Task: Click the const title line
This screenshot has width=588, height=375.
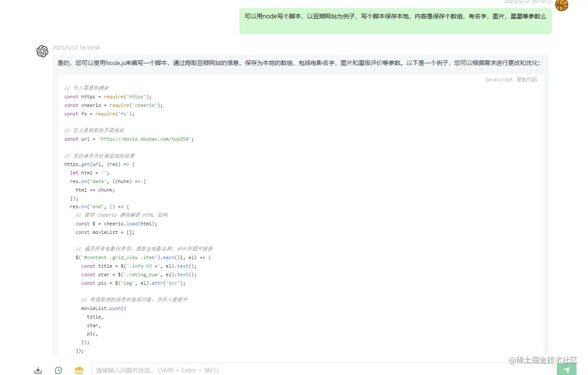Action: 139,266
